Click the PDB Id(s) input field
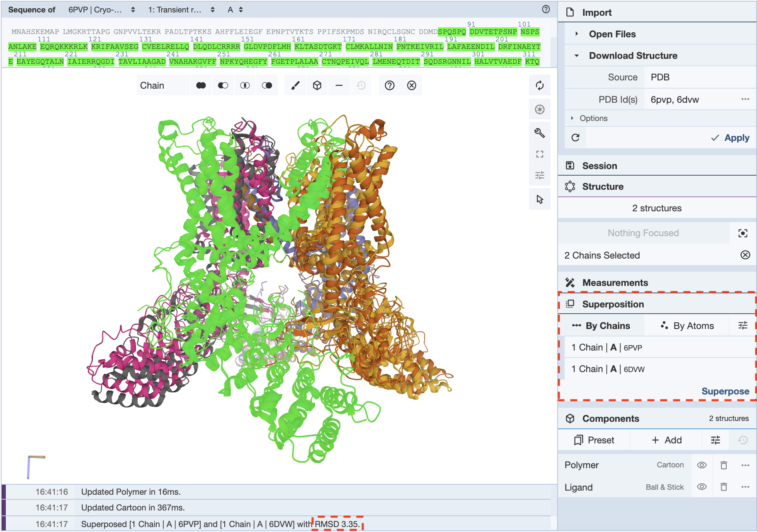This screenshot has height=532, width=757. click(692, 99)
